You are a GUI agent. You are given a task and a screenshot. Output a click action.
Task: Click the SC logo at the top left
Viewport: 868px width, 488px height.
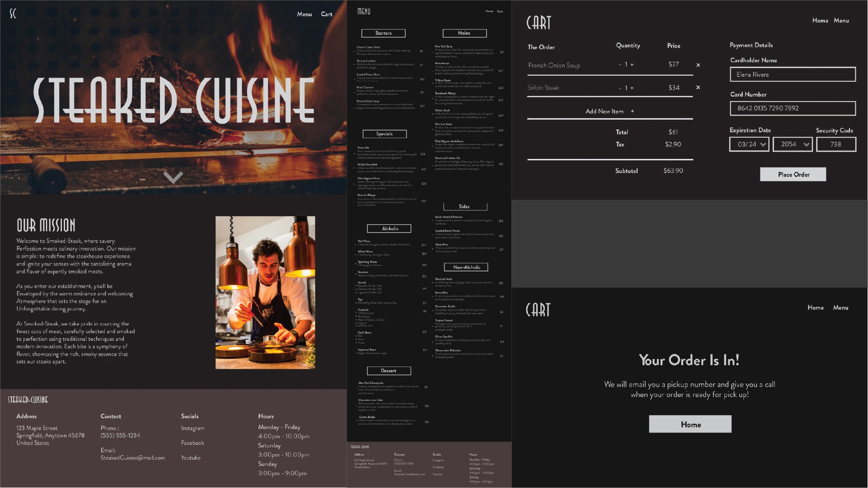[x=13, y=14]
